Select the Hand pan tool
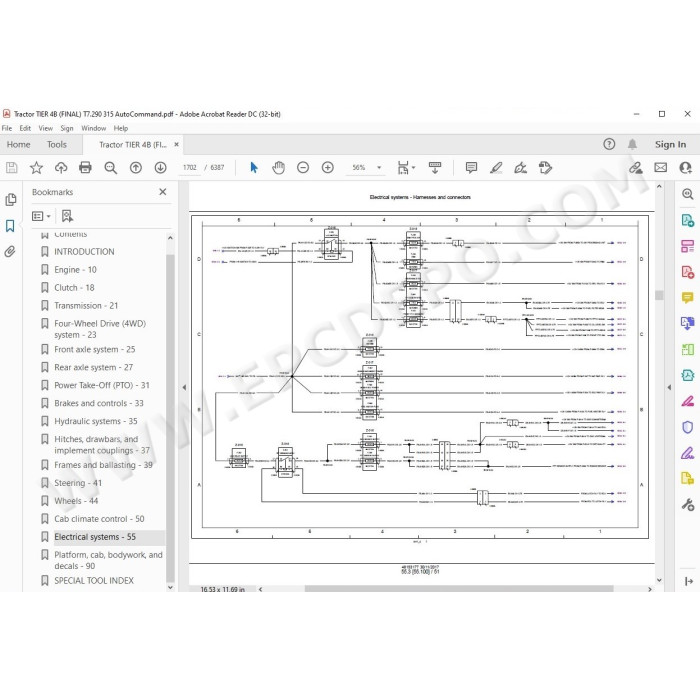This screenshot has width=700, height=700. tap(278, 167)
